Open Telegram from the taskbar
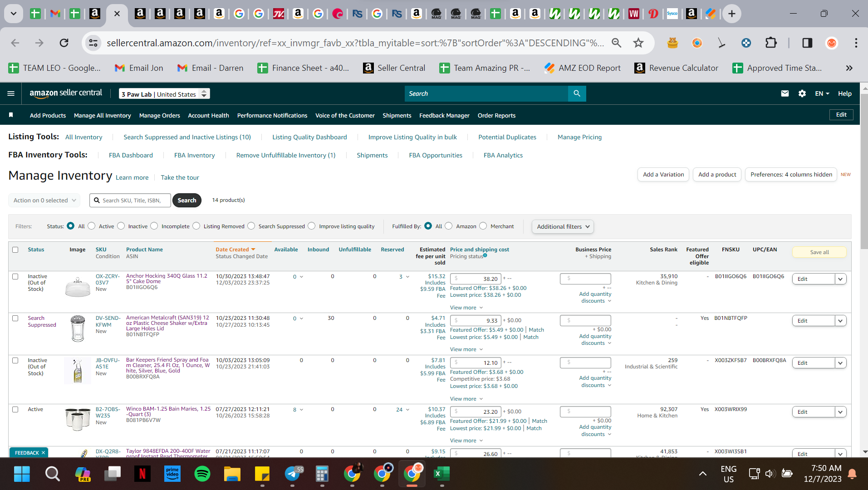Image resolution: width=868 pixels, height=490 pixels. [292, 474]
